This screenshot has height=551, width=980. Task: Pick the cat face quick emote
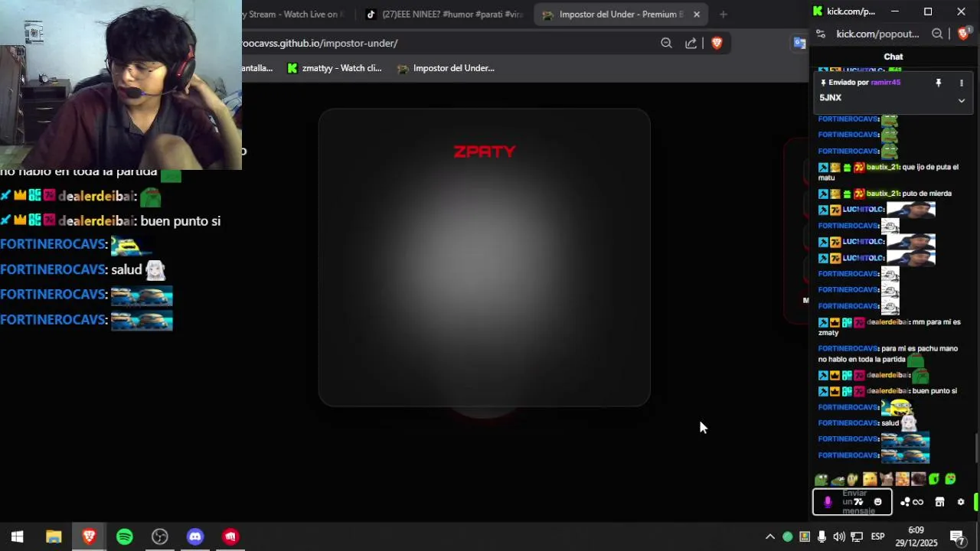(886, 480)
